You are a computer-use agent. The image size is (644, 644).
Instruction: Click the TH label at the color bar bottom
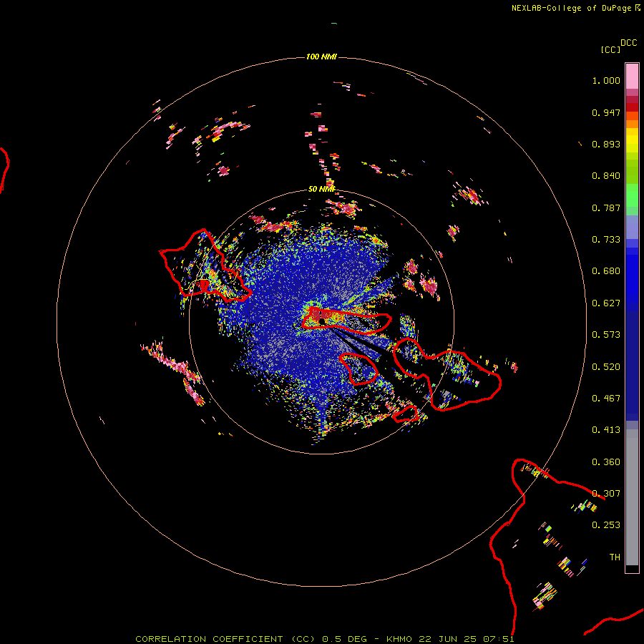(x=615, y=557)
